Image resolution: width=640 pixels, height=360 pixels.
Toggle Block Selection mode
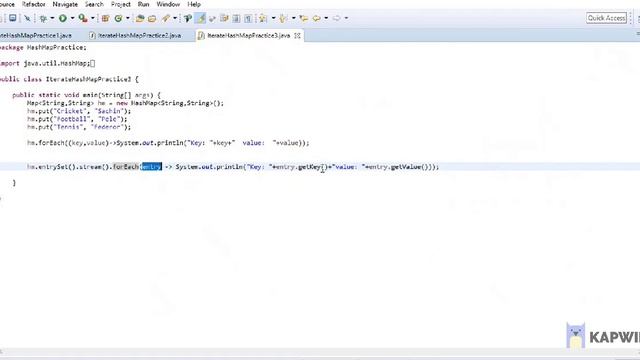coord(224,18)
